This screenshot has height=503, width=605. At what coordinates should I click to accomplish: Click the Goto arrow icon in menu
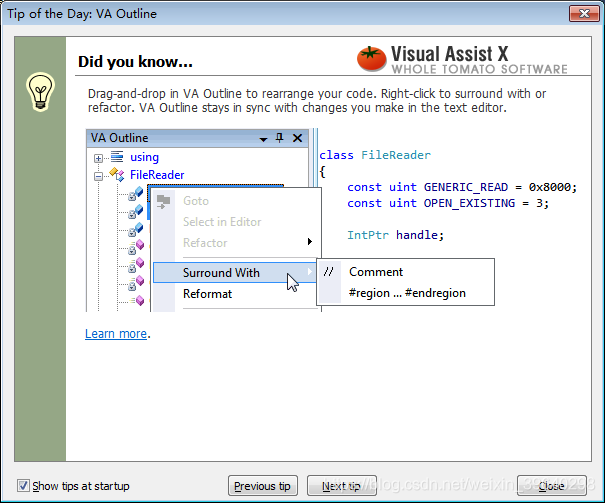coord(164,201)
